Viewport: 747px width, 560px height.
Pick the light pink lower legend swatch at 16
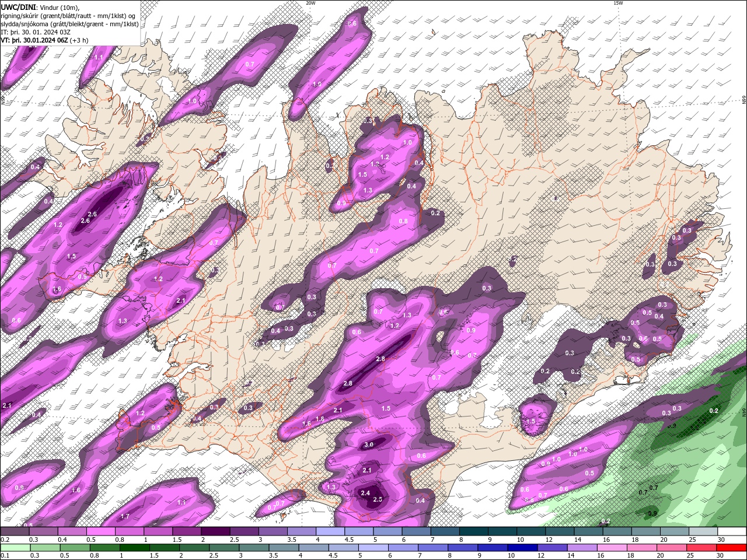pos(612,548)
